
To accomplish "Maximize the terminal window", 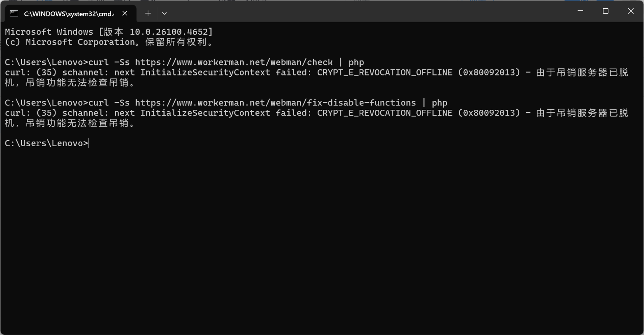I will 605,11.
